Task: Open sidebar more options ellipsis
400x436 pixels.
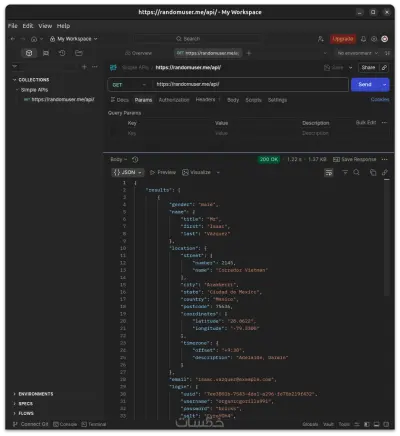Action: [x=95, y=67]
